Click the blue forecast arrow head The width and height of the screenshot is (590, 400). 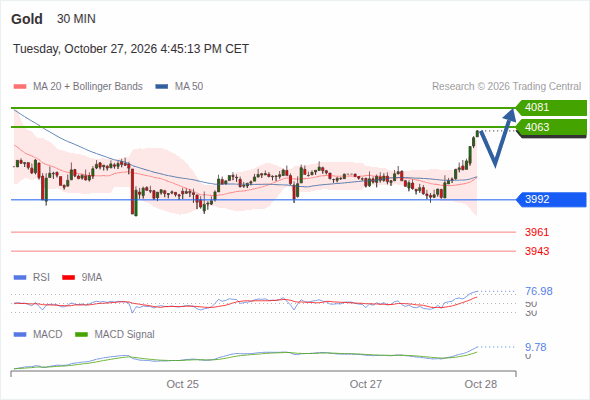coord(510,114)
